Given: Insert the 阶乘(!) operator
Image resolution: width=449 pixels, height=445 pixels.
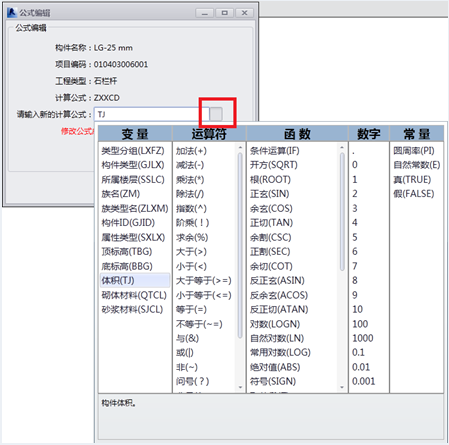Looking at the screenshot, I should [x=192, y=223].
